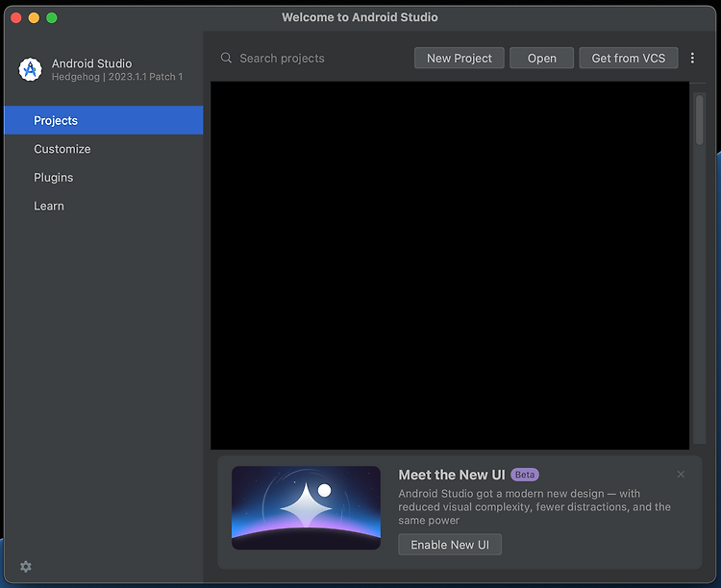Click the projects list scrollbar thumb

[x=700, y=120]
